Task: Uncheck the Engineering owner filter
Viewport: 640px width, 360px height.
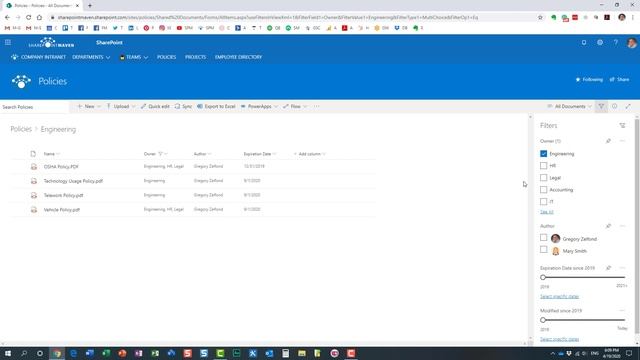Action: (543, 154)
